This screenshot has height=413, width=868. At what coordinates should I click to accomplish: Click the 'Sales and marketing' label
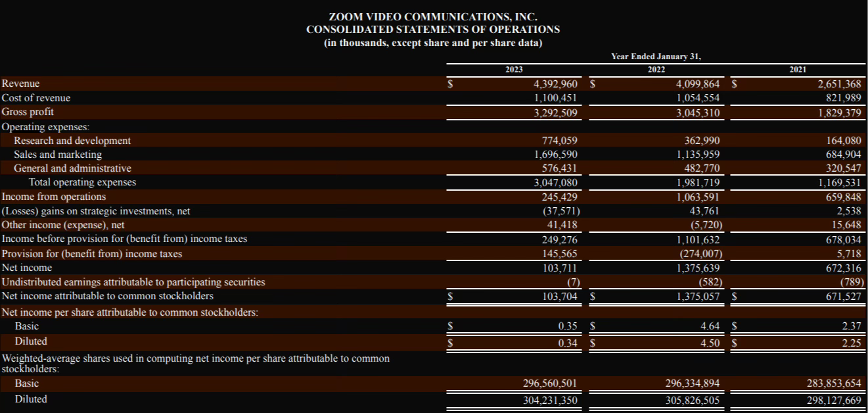(58, 155)
